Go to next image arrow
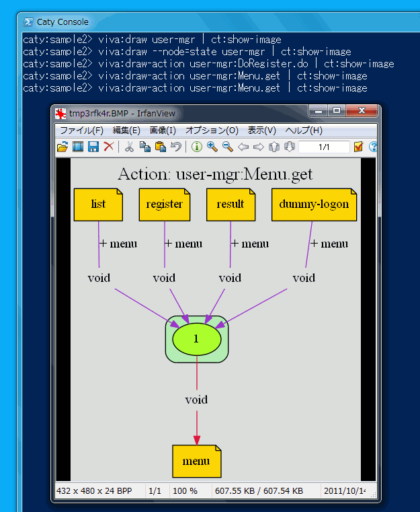Image resolution: width=420 pixels, height=512 pixels. (258, 147)
